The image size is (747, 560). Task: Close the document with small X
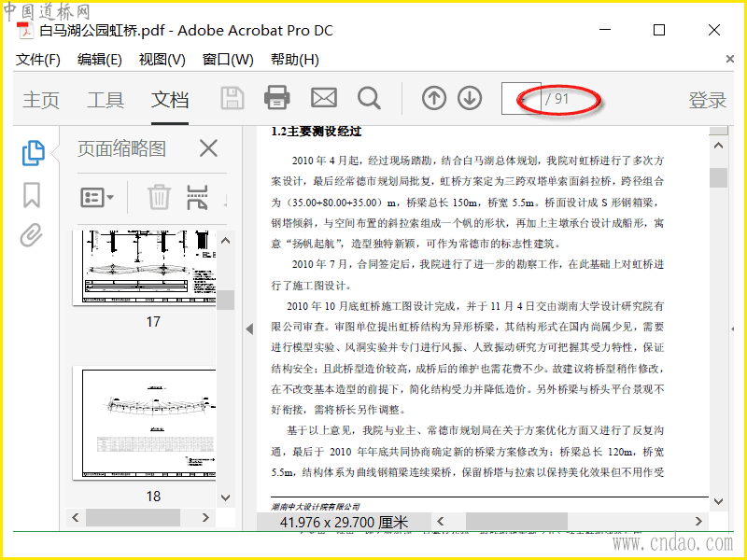(x=729, y=59)
